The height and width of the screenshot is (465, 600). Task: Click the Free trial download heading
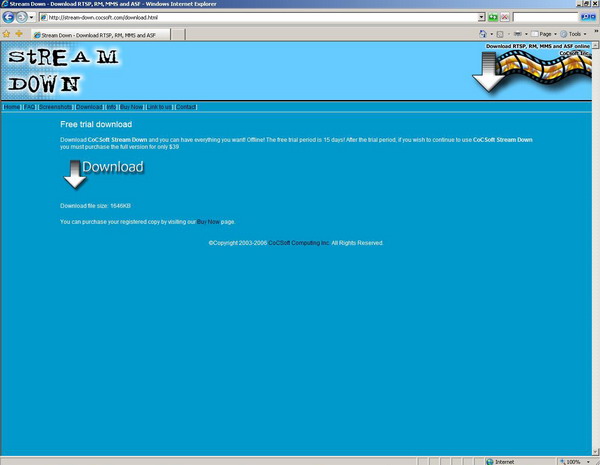click(96, 124)
